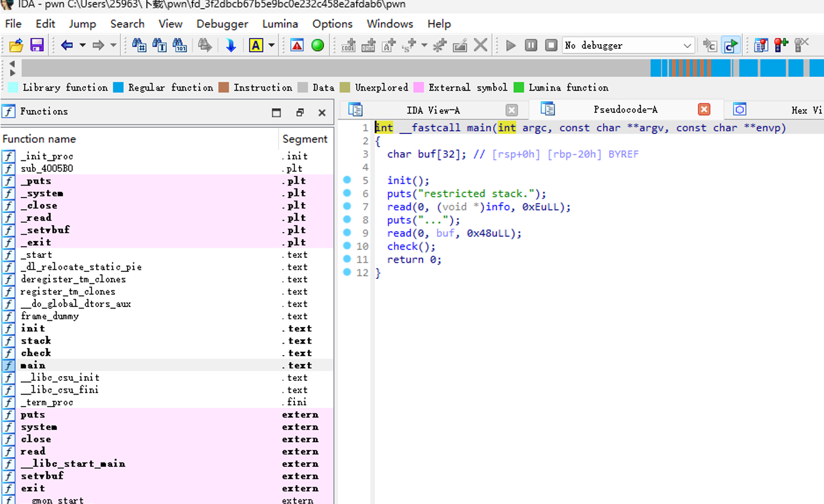Viewport: 824px width, 504px height.
Task: Click the gray X undefine icon
Action: point(481,45)
